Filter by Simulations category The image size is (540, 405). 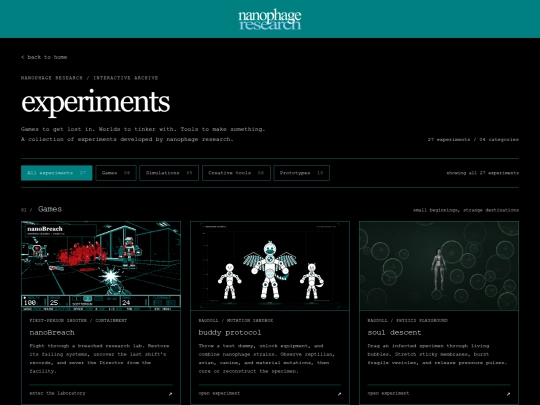pyautogui.click(x=169, y=173)
